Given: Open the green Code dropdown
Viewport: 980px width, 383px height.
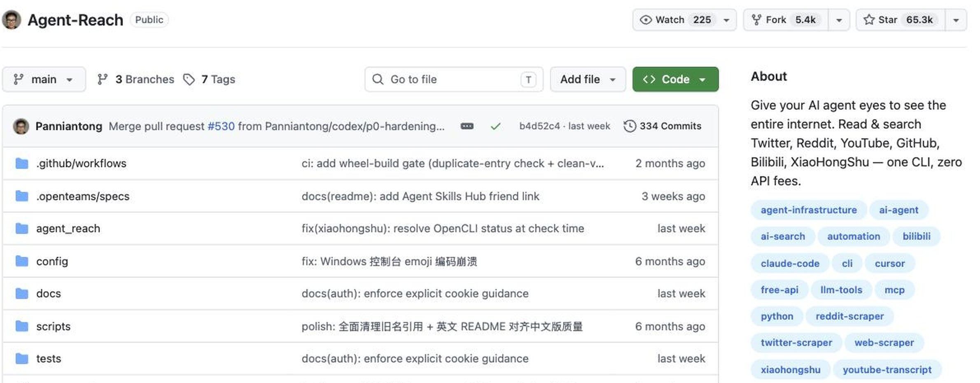Looking at the screenshot, I should (675, 79).
